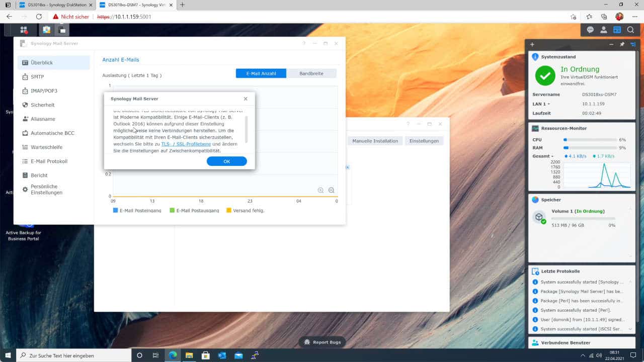
Task: Switch to Bandbreite view
Action: 311,73
